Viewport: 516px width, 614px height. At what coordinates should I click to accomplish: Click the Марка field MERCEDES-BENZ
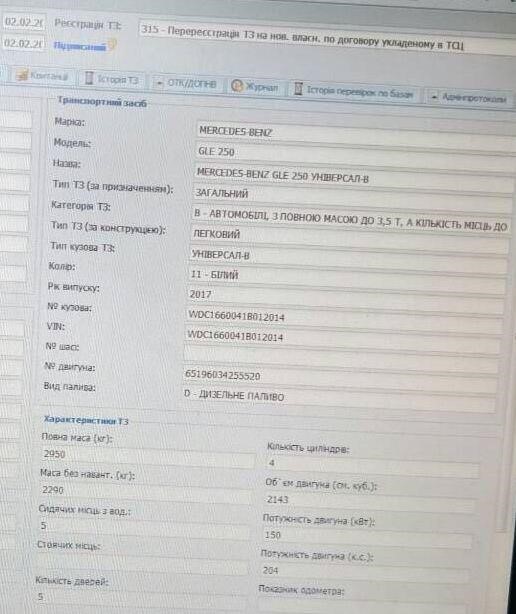(x=355, y=134)
